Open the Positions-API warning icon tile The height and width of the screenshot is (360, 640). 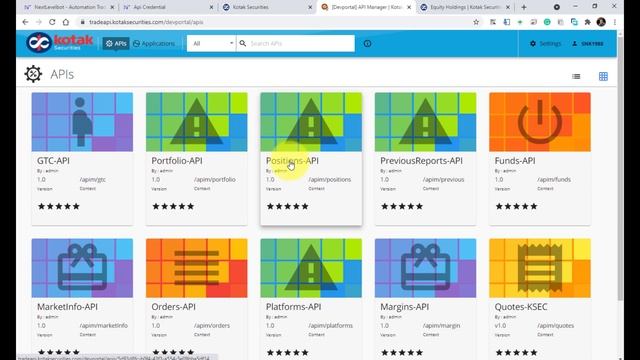pos(311,122)
